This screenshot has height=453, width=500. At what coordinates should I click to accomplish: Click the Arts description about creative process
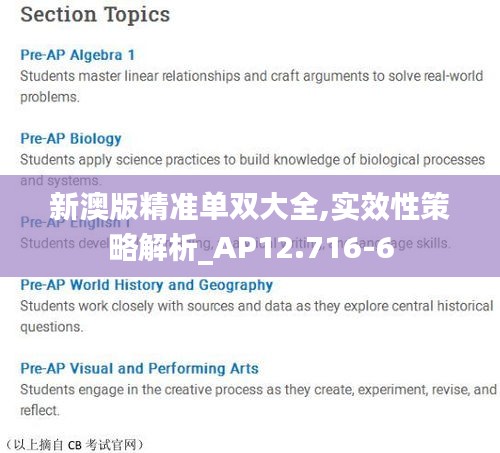coord(258,390)
